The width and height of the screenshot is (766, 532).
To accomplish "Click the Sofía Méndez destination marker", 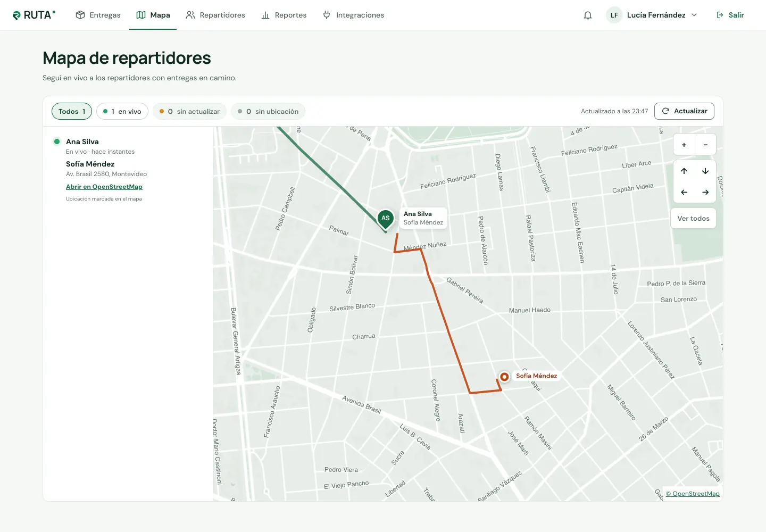I will [x=504, y=377].
